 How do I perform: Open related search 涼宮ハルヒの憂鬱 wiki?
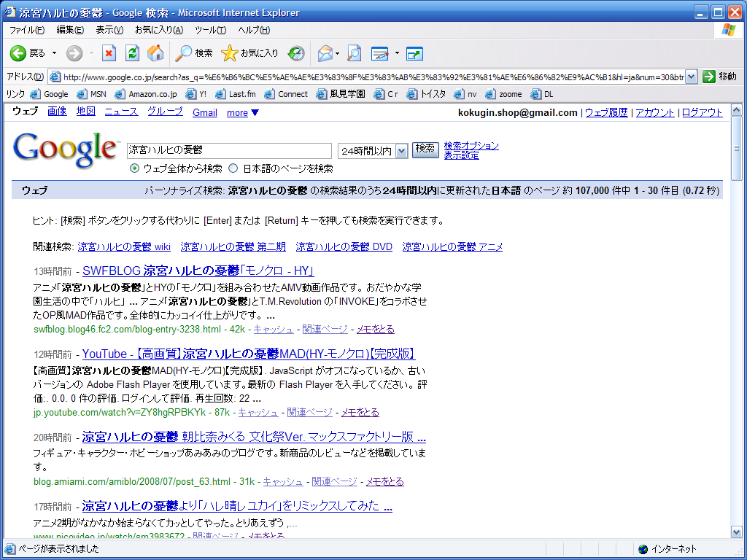pyautogui.click(x=124, y=246)
